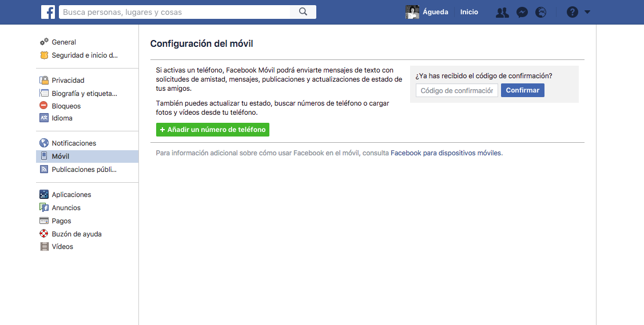Viewport: 644px width, 325px height.
Task: Click the Anuncios icon
Action: [44, 208]
